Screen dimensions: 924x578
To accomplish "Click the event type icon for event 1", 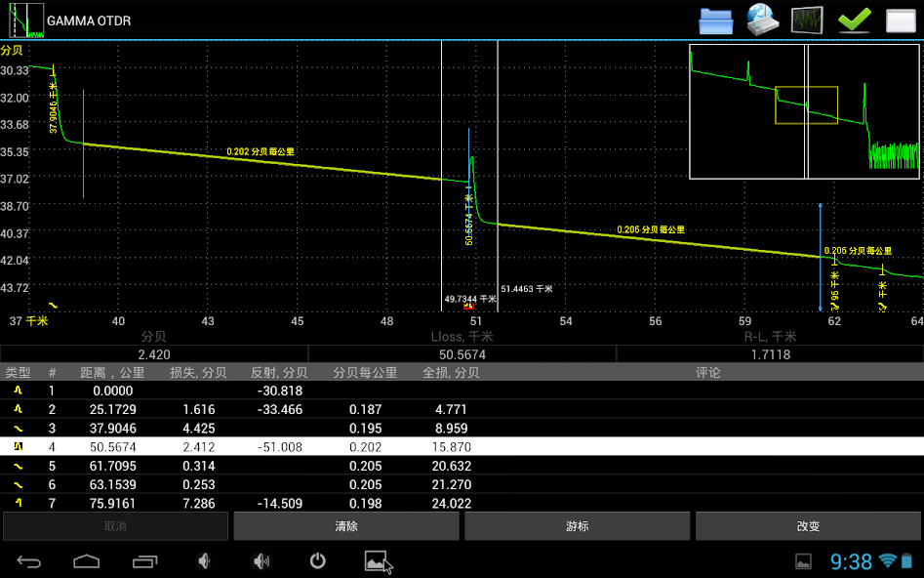I will coord(18,391).
